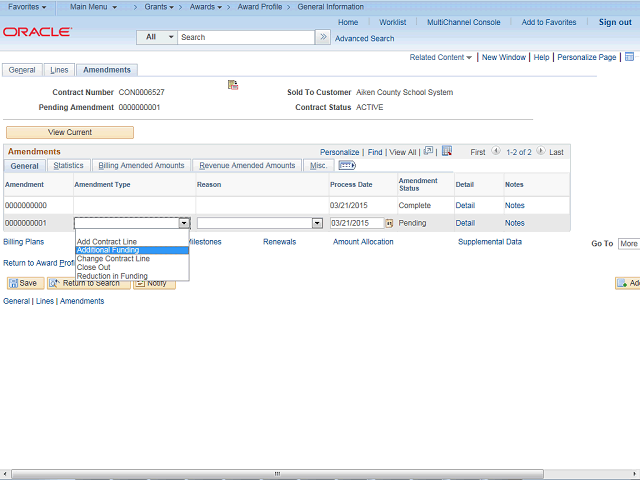Open the Favorites dropdown menu
Screen dimensions: 640x480
[x=27, y=7]
